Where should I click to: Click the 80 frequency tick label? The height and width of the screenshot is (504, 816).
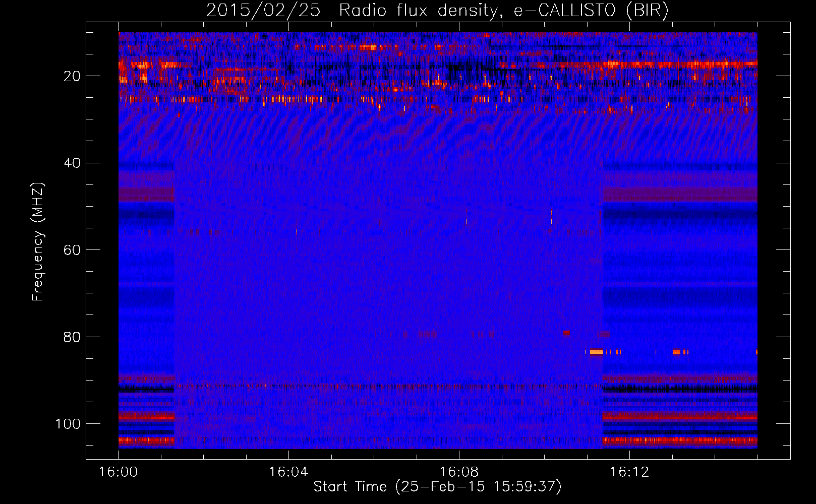pos(73,337)
